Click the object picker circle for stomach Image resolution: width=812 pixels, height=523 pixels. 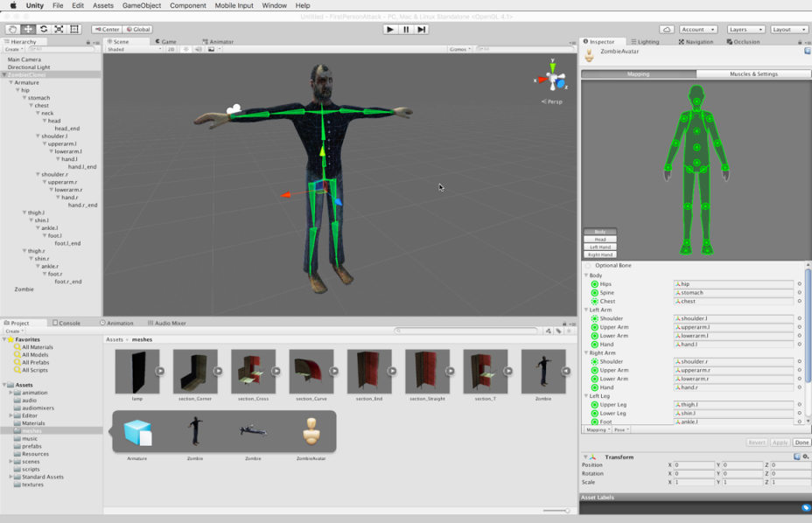(799, 293)
